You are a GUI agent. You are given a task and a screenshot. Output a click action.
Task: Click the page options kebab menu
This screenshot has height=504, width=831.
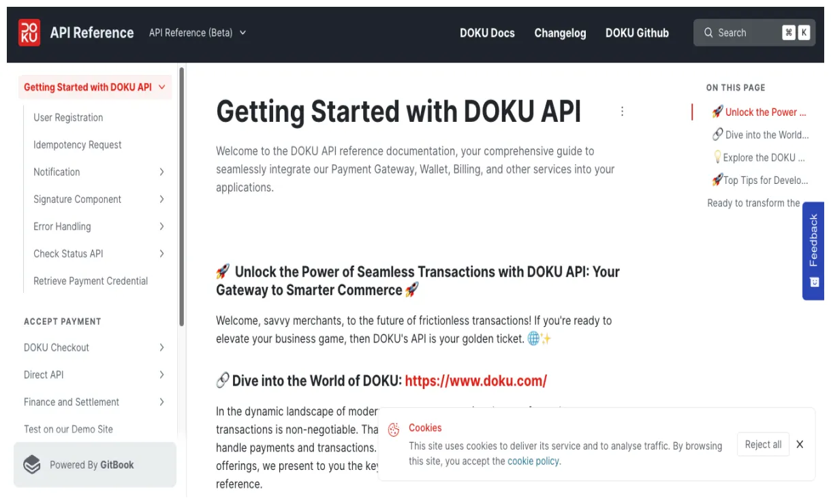tap(622, 111)
